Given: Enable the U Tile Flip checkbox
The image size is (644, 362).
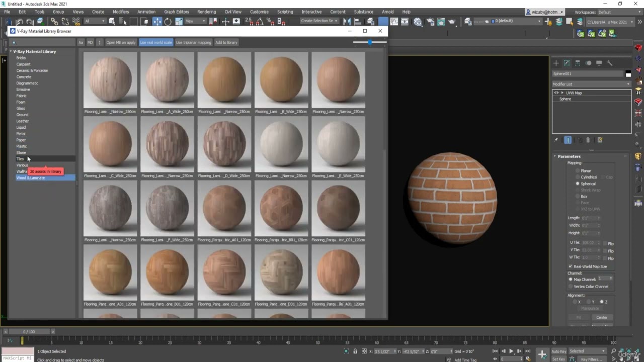Looking at the screenshot, I should [605, 243].
